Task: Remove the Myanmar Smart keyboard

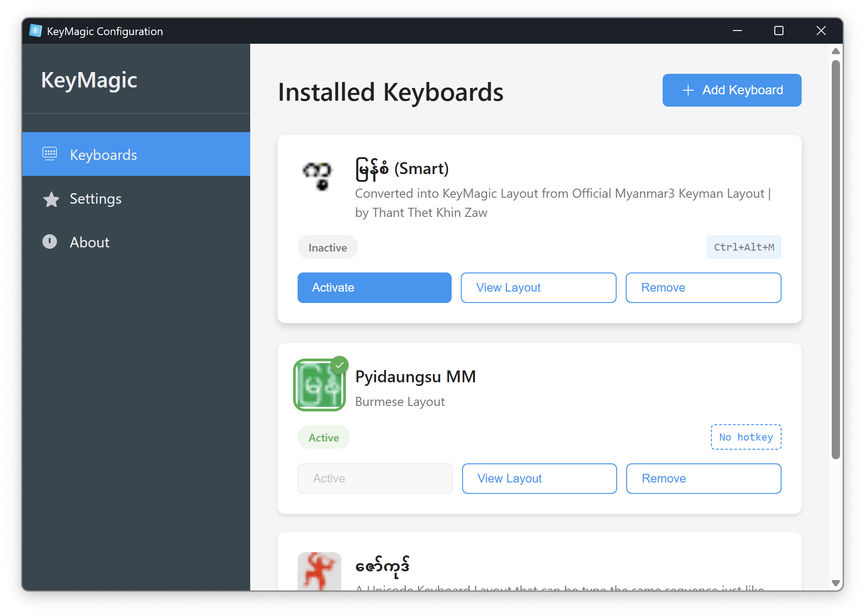Action: (703, 287)
